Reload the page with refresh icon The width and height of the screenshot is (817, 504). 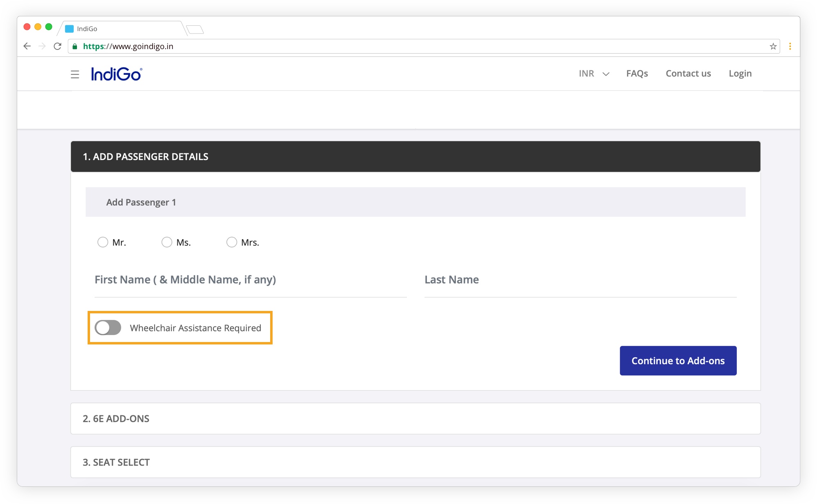pos(57,46)
